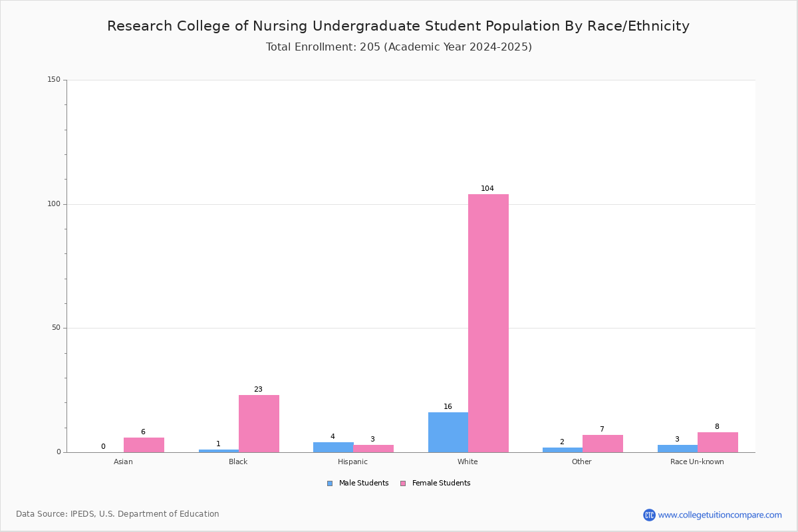Click the Asian female students bar
798x532 pixels.
pos(144,445)
